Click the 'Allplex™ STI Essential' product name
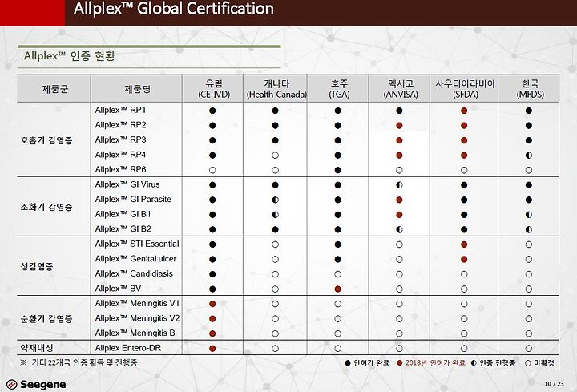The image size is (577, 392). pyautogui.click(x=137, y=244)
